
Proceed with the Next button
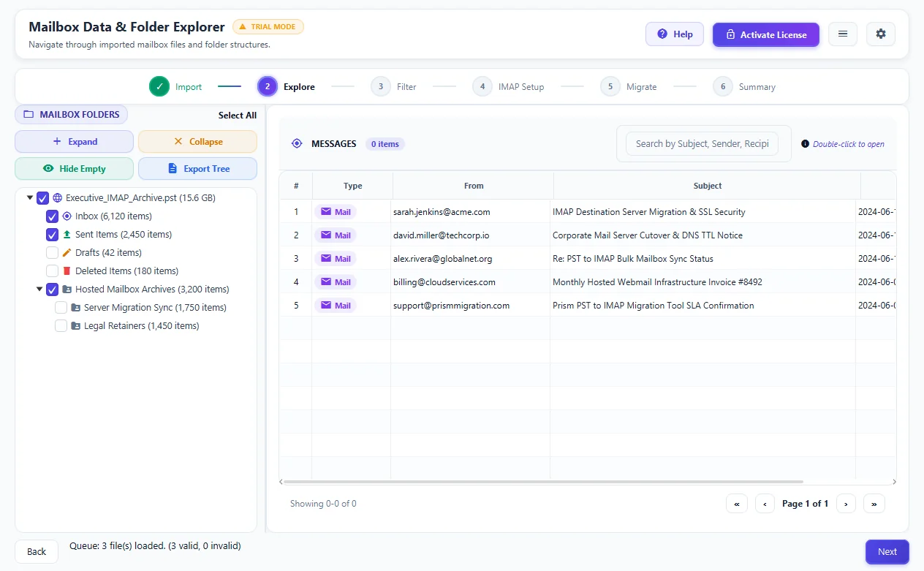tap(887, 552)
